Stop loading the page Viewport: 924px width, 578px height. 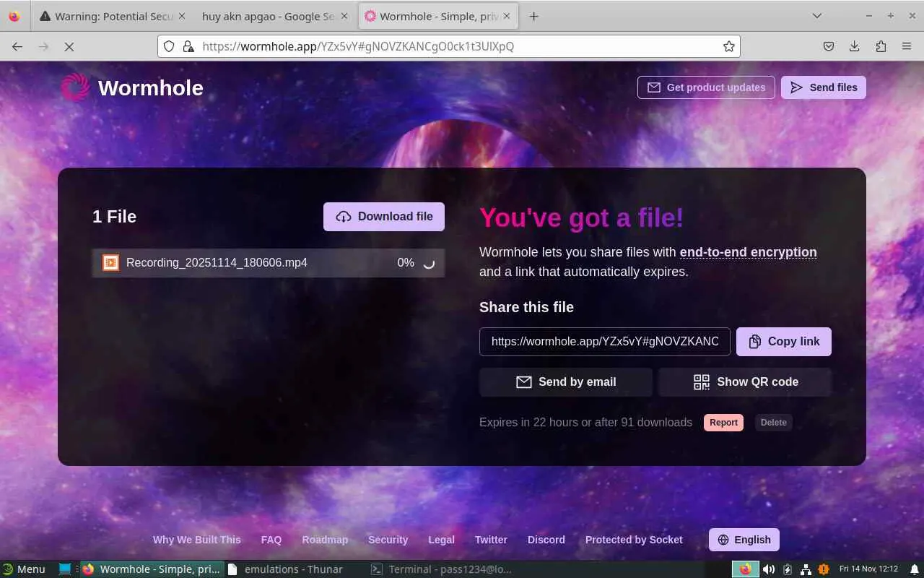69,46
